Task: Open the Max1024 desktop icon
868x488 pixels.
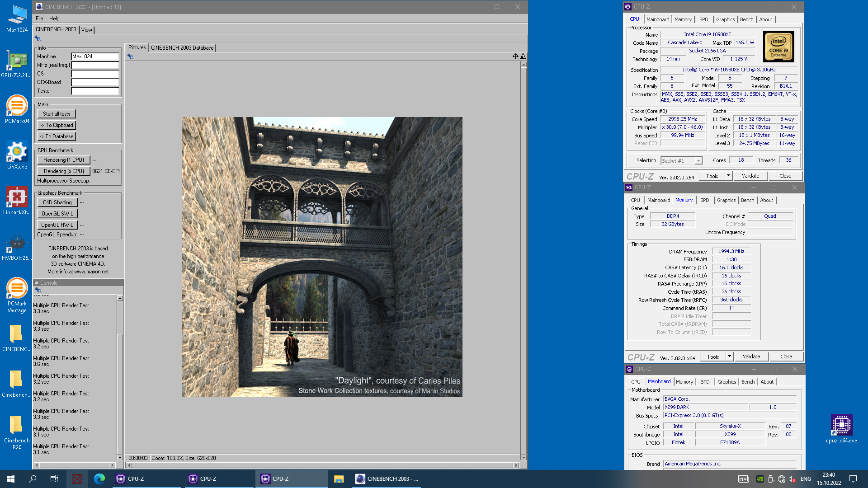Action: tap(17, 19)
